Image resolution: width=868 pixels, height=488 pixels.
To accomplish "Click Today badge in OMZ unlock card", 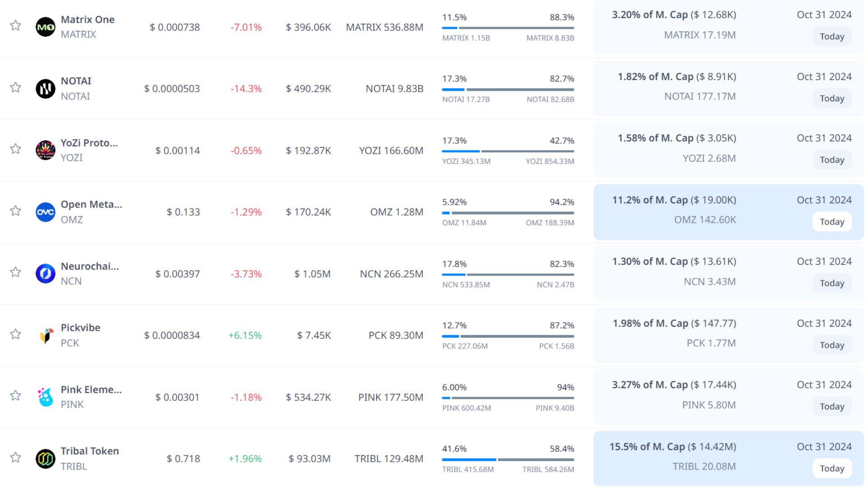I will [x=832, y=222].
